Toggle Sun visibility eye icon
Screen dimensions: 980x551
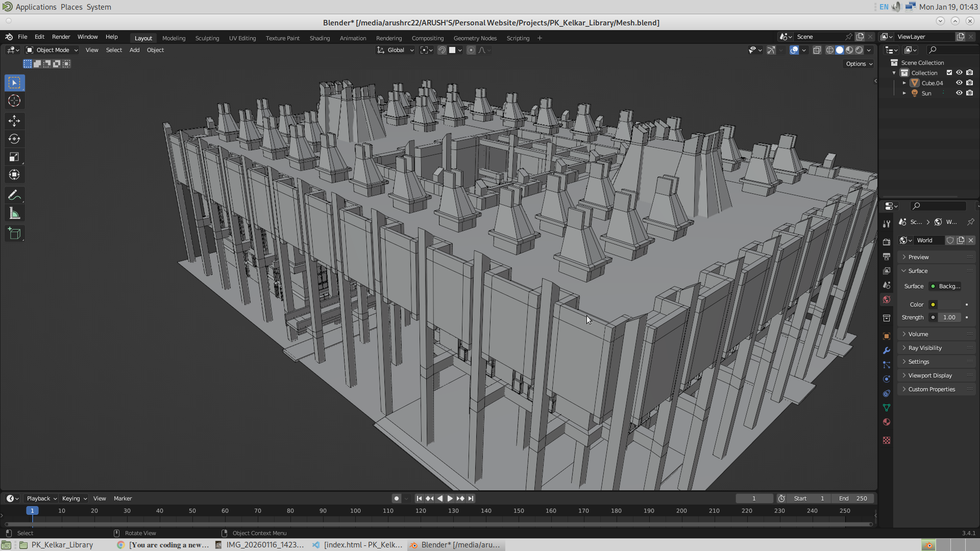point(959,93)
